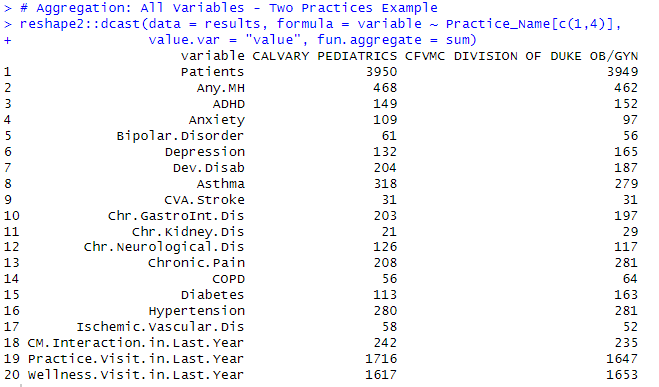Click the ADHD row label
Image resolution: width=659 pixels, height=387 pixels.
229,104
